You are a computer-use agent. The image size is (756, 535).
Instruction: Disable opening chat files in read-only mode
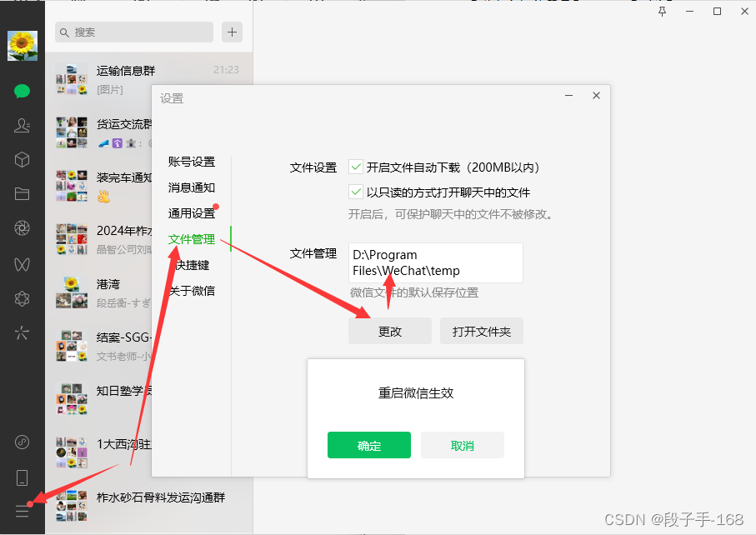356,192
